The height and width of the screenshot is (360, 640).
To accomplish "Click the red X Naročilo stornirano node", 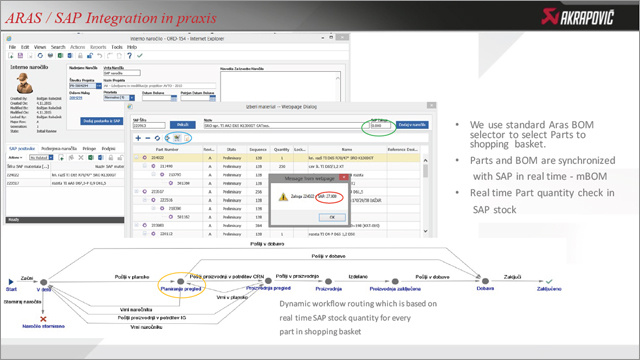I will point(43,319).
